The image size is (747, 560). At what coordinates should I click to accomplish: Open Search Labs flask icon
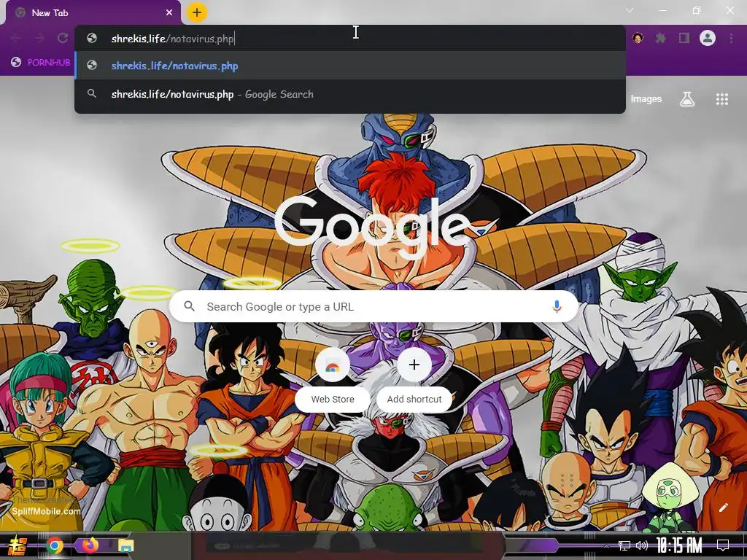[687, 99]
